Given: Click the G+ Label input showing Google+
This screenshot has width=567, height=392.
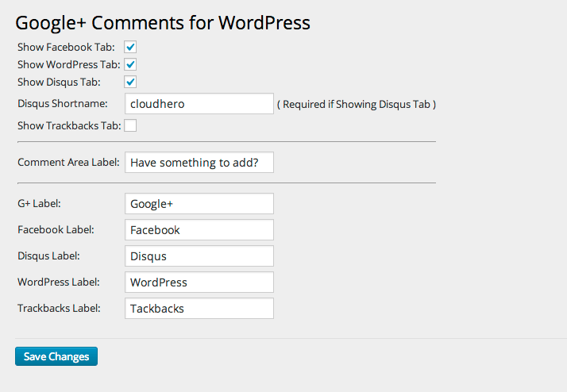Looking at the screenshot, I should pyautogui.click(x=199, y=203).
